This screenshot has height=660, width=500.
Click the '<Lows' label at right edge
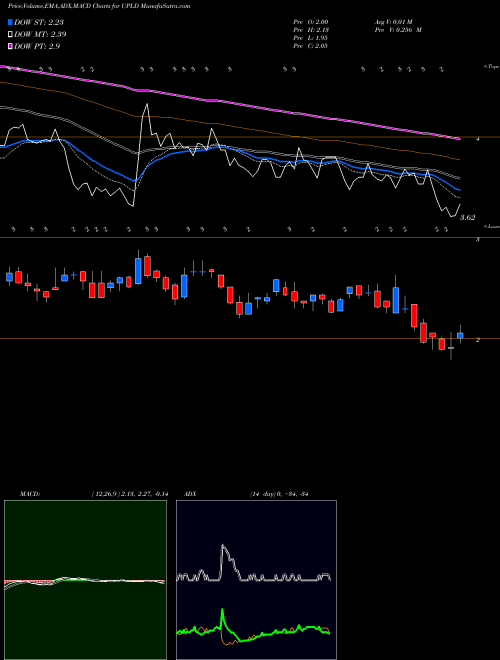click(x=492, y=226)
